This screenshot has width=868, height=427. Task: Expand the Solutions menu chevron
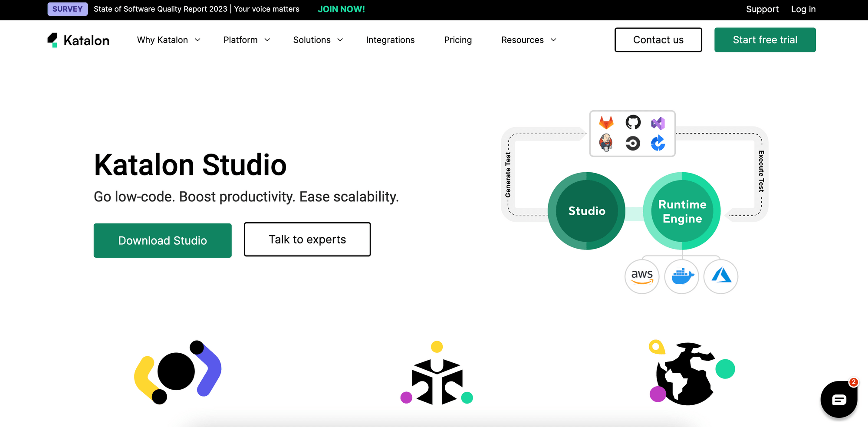click(x=340, y=40)
